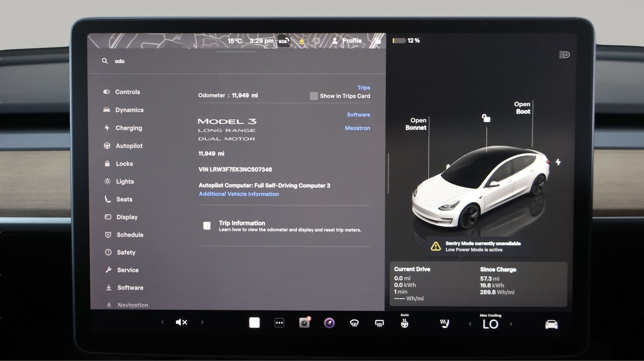This screenshot has width=644, height=361.
Task: Open Additional Vehicle Information
Action: (239, 194)
